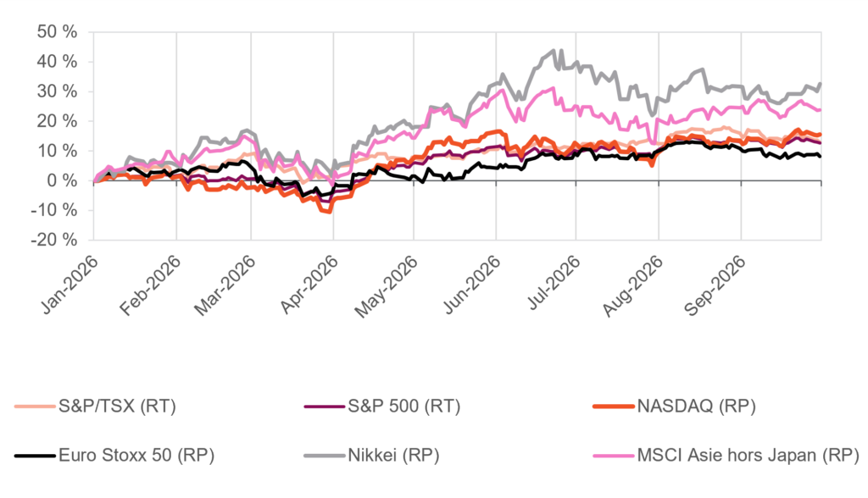Viewport: 868px width, 498px height.
Task: Click the -20 % y-axis label
Action: click(53, 241)
